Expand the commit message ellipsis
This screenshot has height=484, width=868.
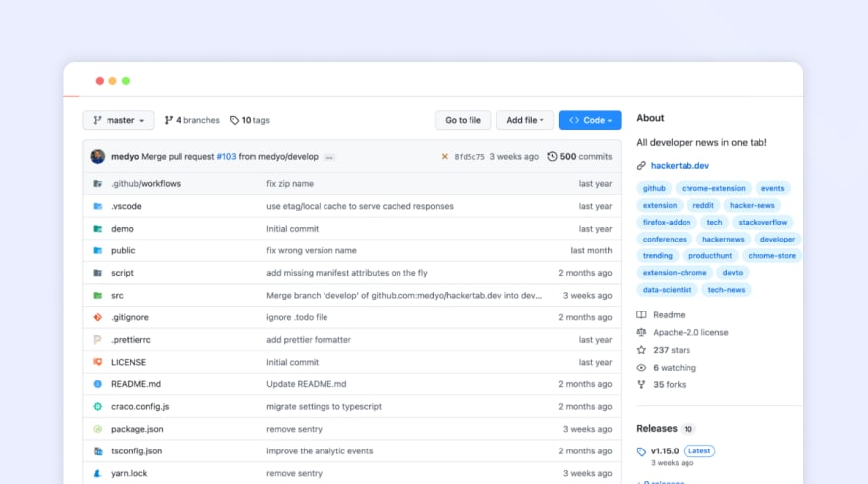[x=329, y=157]
